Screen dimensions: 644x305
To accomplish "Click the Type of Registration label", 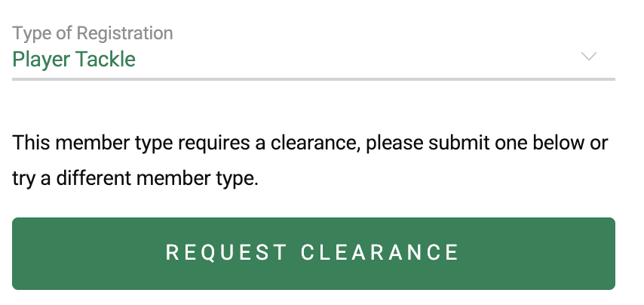I will tap(93, 33).
